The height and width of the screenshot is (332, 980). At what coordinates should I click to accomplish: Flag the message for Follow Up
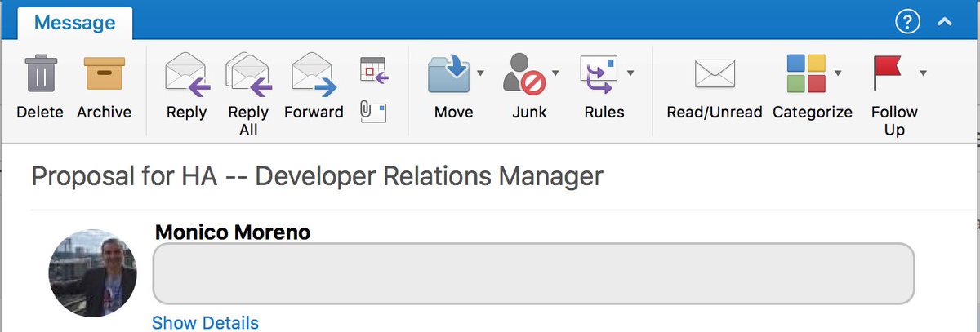click(893, 94)
